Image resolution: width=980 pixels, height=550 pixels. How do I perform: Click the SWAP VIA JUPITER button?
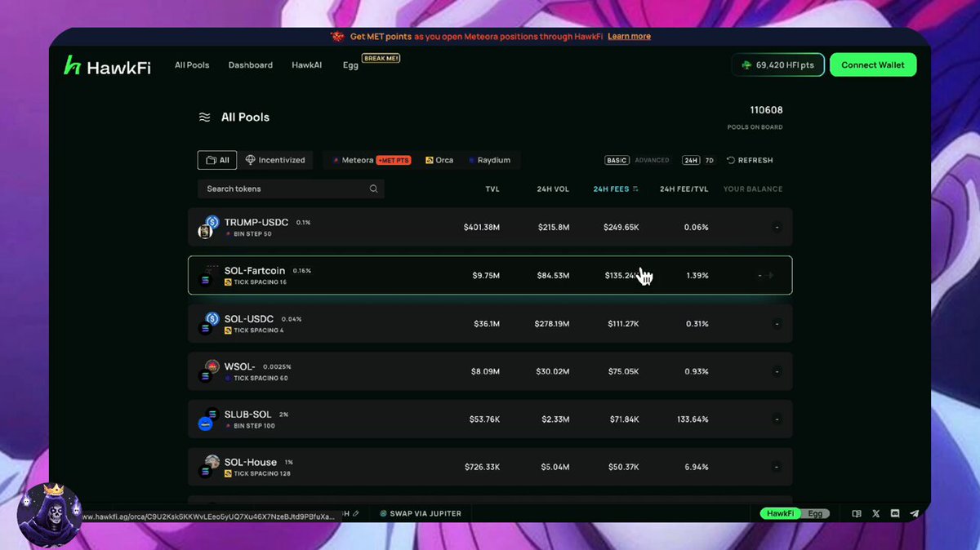click(421, 514)
